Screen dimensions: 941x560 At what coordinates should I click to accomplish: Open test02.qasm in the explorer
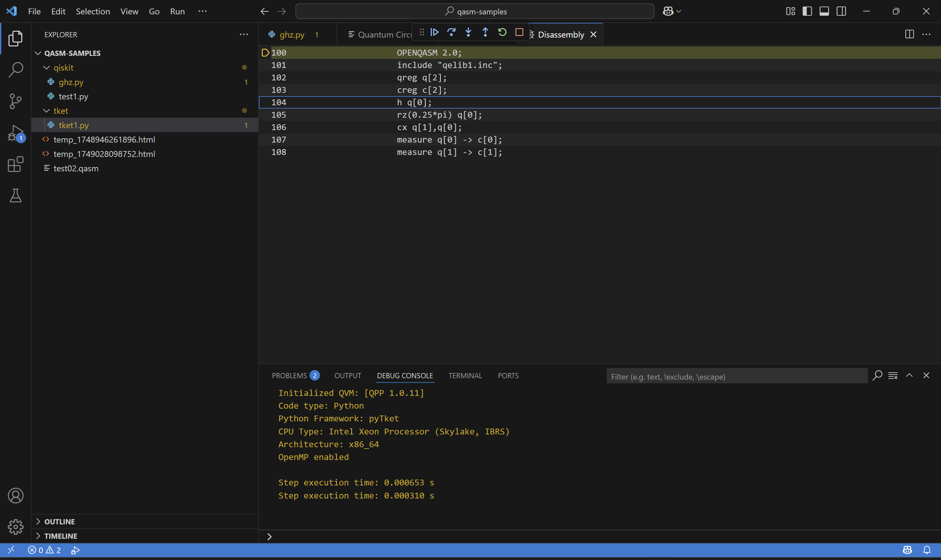[76, 168]
